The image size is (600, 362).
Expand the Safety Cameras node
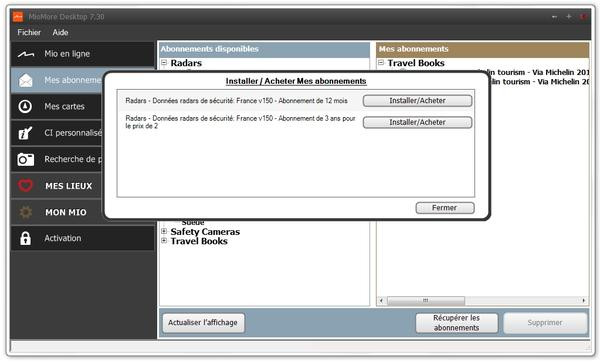click(164, 231)
